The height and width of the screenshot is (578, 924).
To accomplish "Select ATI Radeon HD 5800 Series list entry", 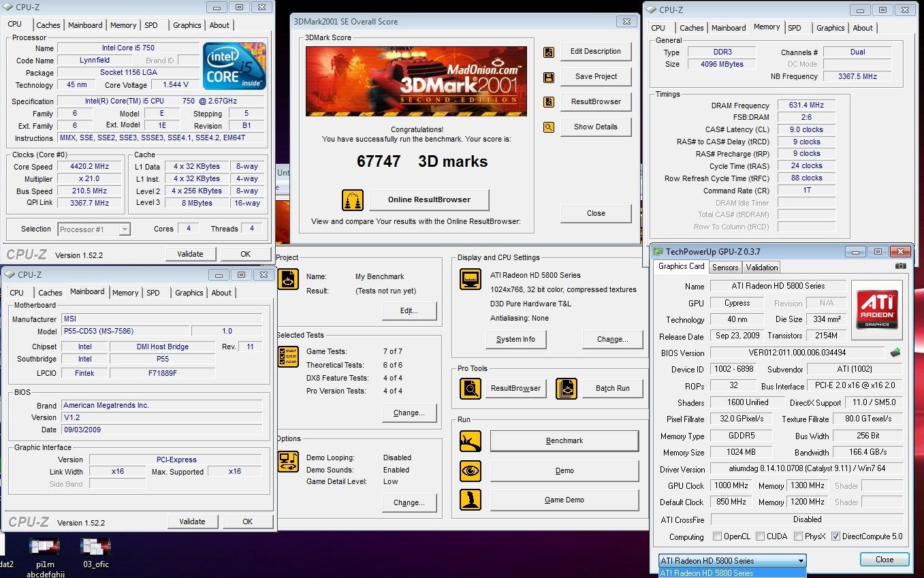I will pyautogui.click(x=733, y=573).
